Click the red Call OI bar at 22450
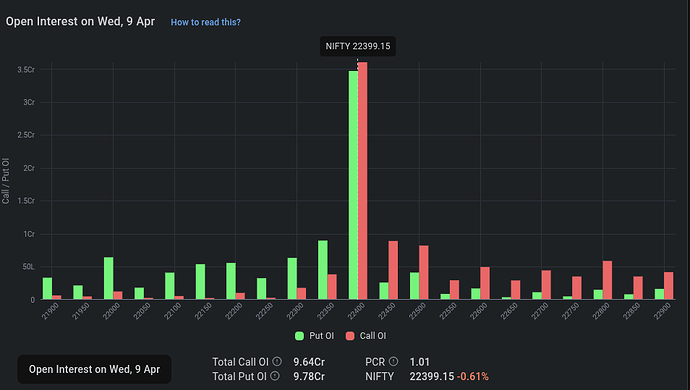 393,270
